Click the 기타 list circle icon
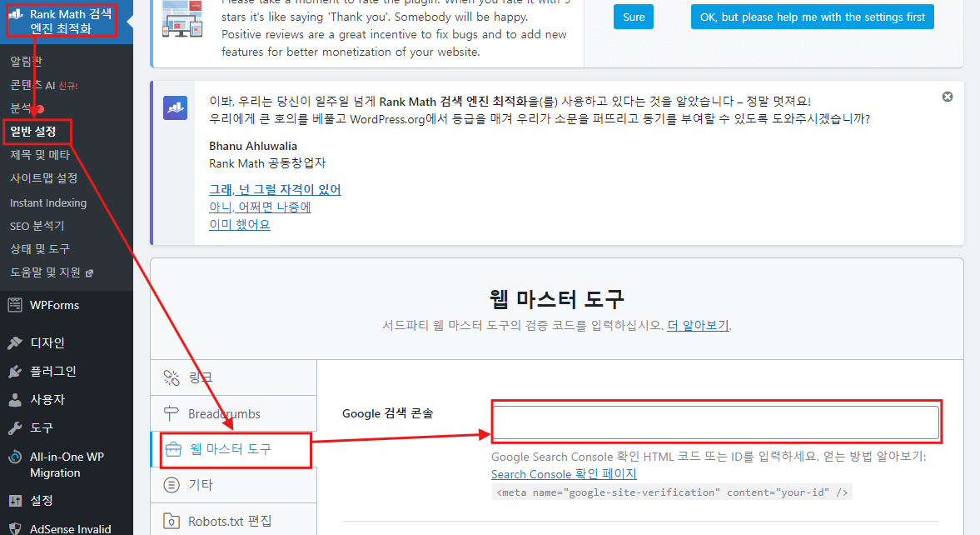 point(172,484)
